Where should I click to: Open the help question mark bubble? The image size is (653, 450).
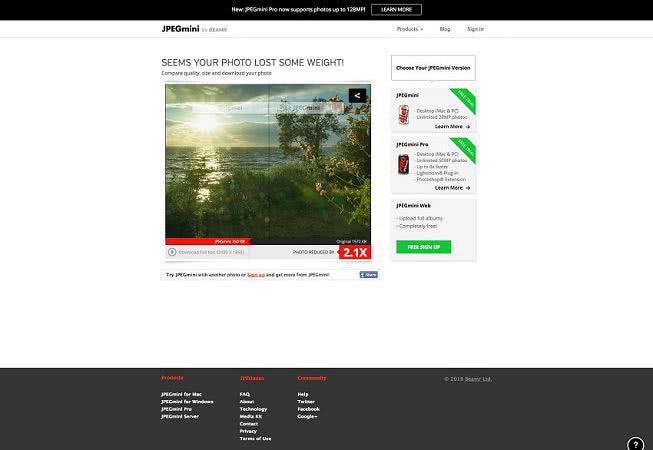pyautogui.click(x=635, y=444)
